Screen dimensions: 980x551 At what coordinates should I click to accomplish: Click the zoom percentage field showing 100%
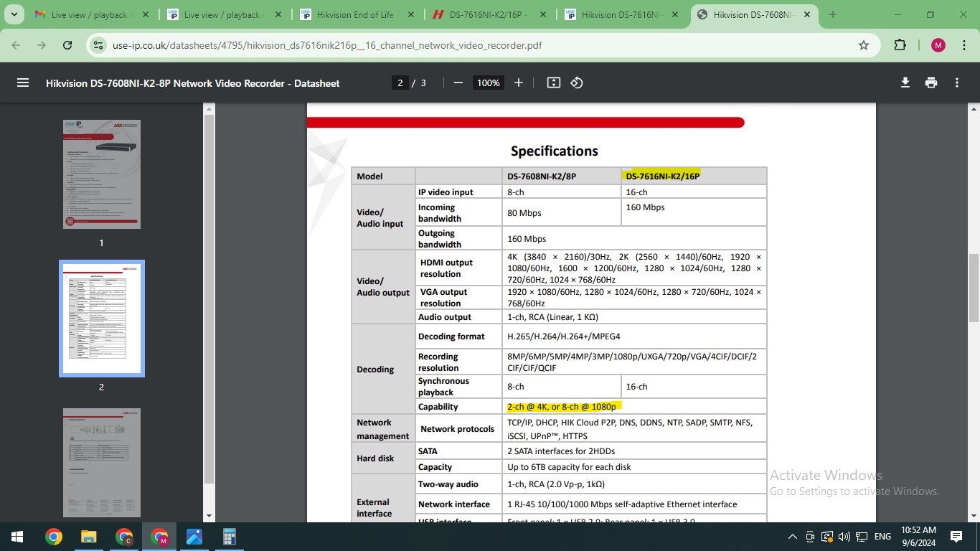point(488,83)
